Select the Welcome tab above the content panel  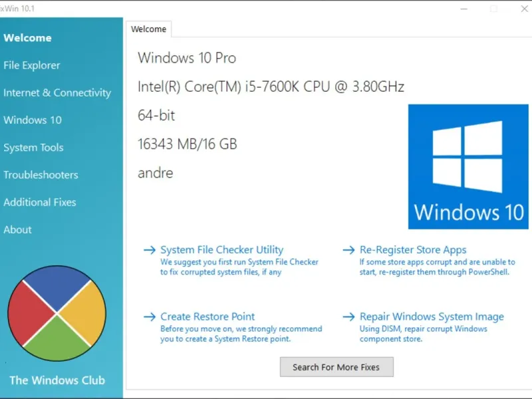(x=148, y=29)
